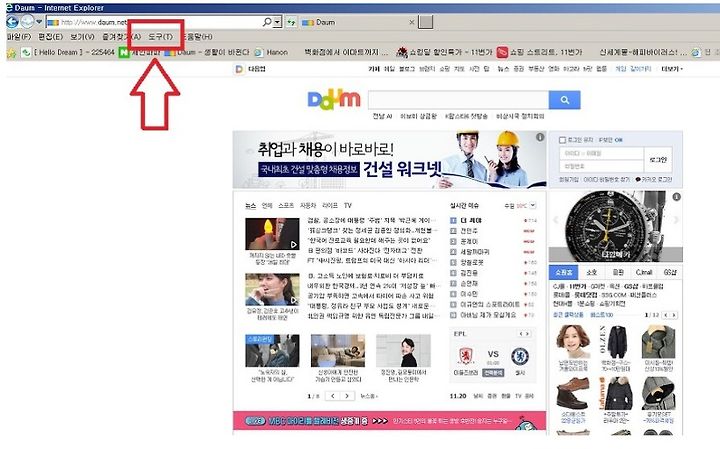Click the pink MBC banner at bottom
720x449 pixels.
coord(389,421)
